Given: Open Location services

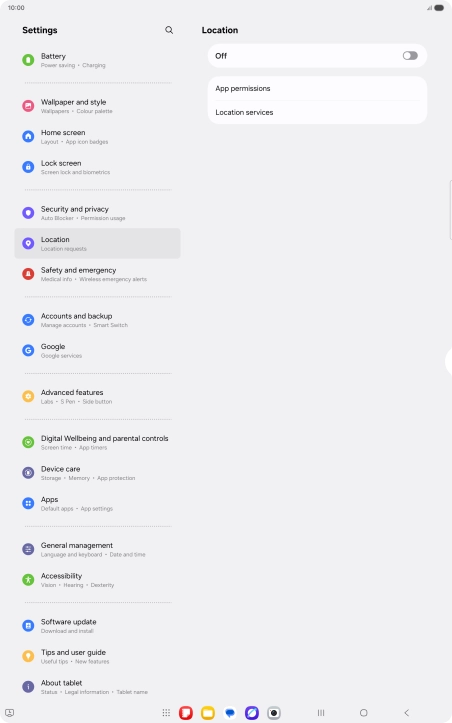Looking at the screenshot, I should click(317, 113).
